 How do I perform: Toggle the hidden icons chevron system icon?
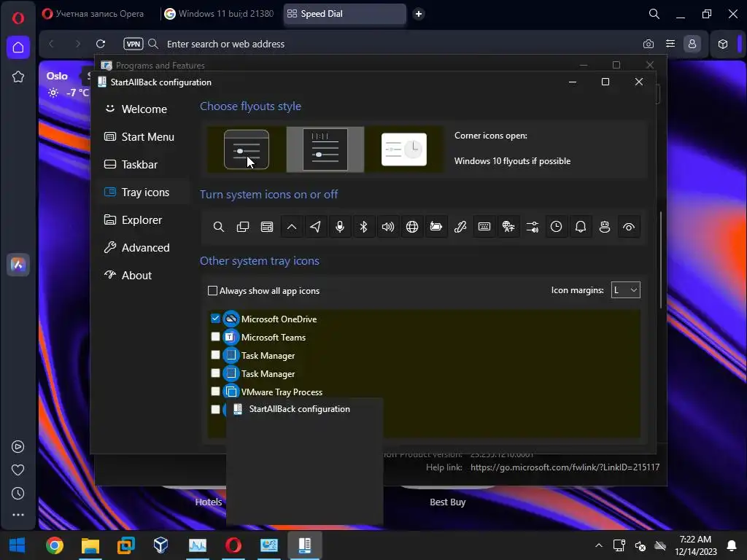[292, 227]
